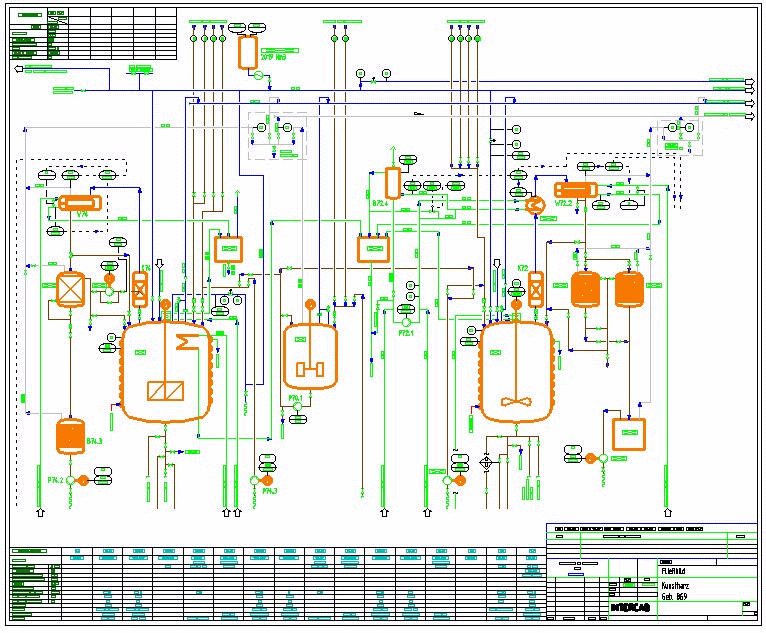Click the K74 column symbol
The width and height of the screenshot is (766, 633).
point(140,289)
